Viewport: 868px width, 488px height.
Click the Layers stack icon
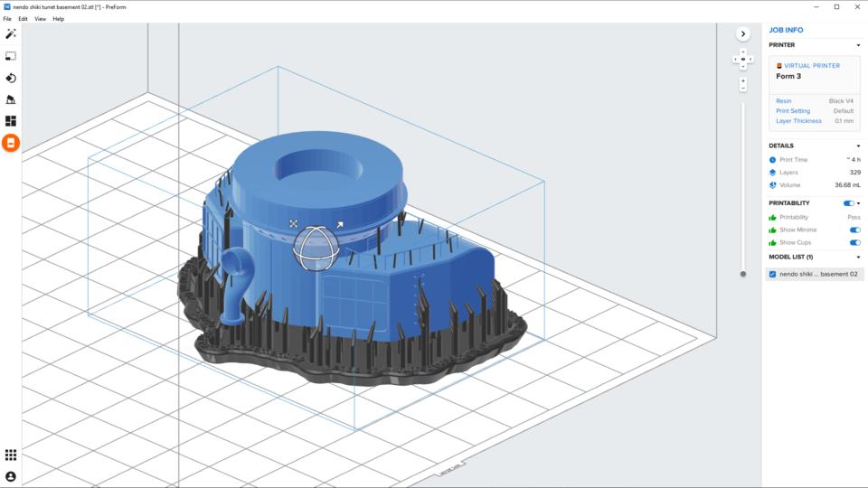(773, 173)
